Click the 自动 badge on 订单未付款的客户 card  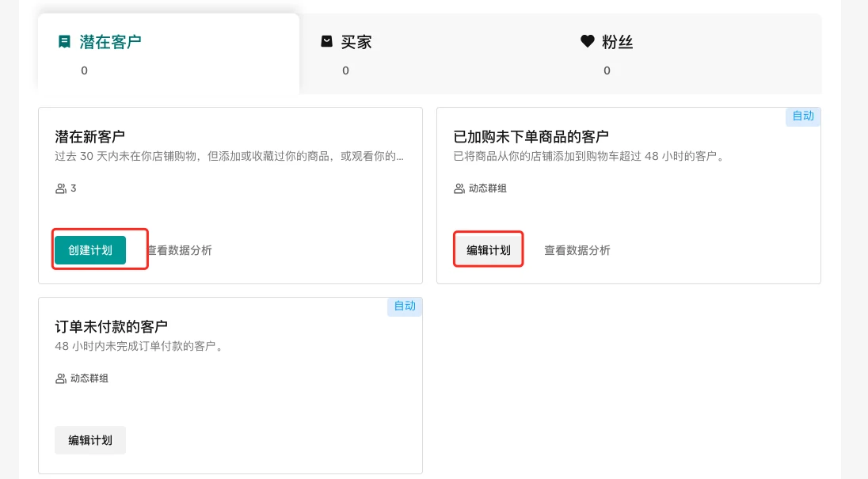point(405,306)
